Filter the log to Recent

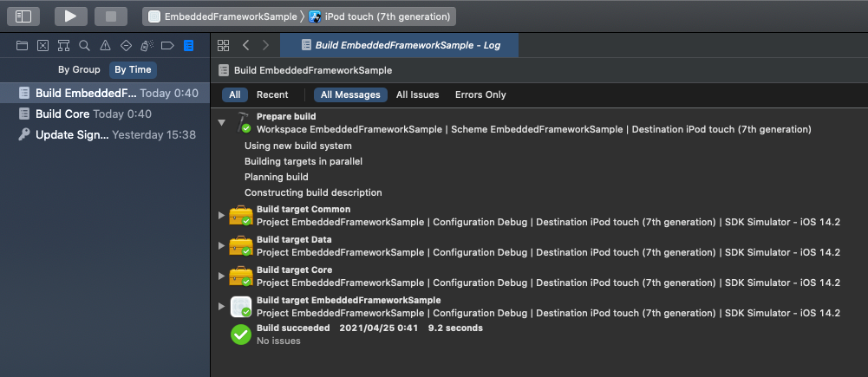tap(272, 94)
